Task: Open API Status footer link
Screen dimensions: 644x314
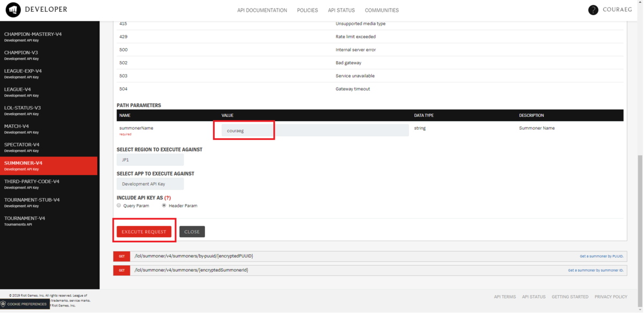Action: pos(534,297)
